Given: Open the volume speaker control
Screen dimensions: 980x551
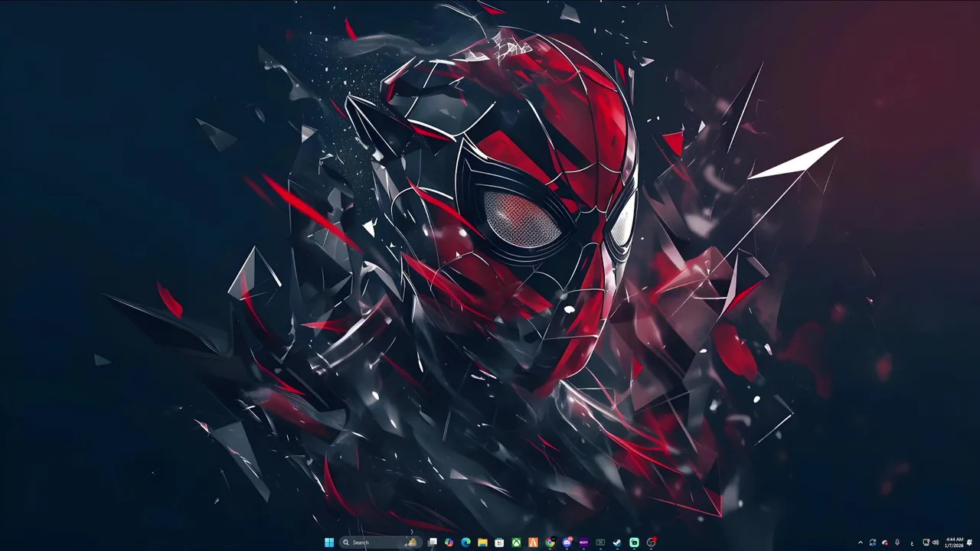Looking at the screenshot, I should click(x=936, y=543).
